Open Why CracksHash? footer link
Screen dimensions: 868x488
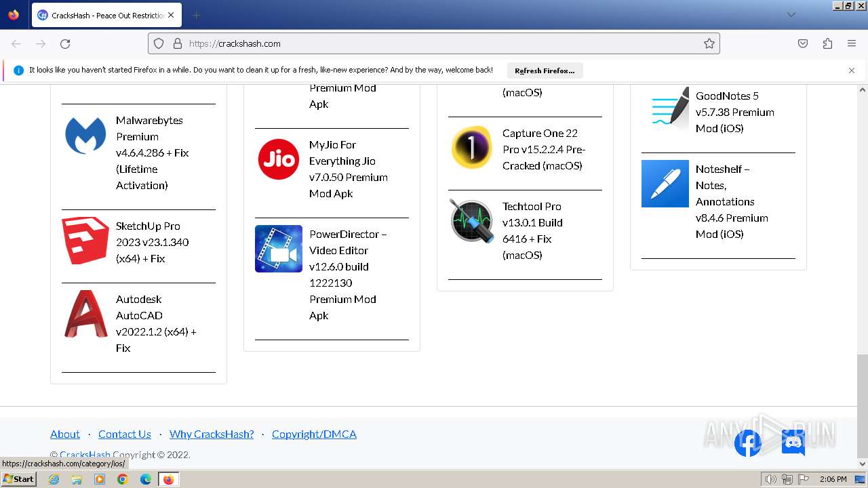point(212,434)
